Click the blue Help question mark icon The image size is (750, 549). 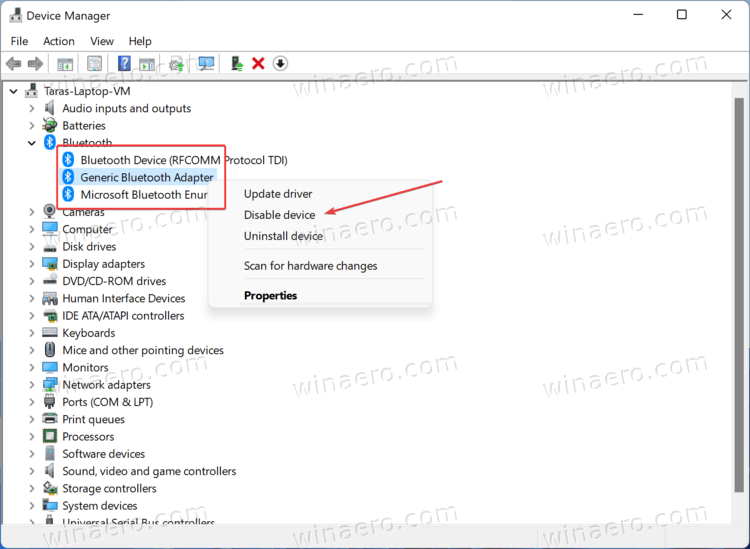click(x=124, y=63)
